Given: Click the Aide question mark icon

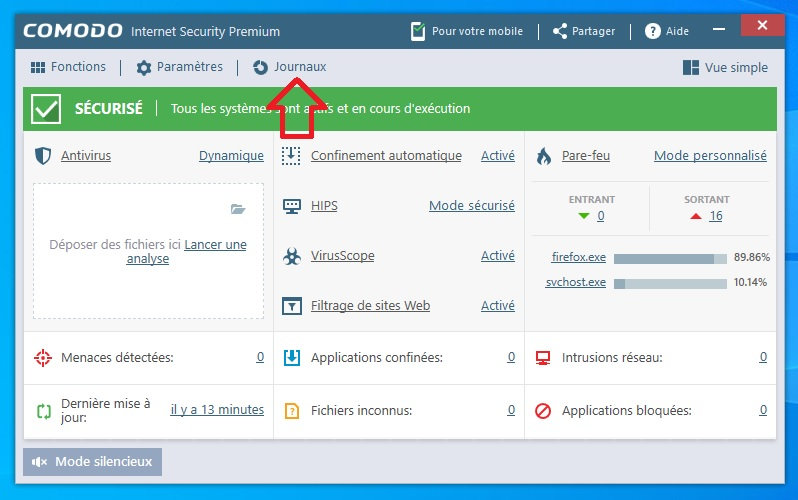Looking at the screenshot, I should point(652,32).
